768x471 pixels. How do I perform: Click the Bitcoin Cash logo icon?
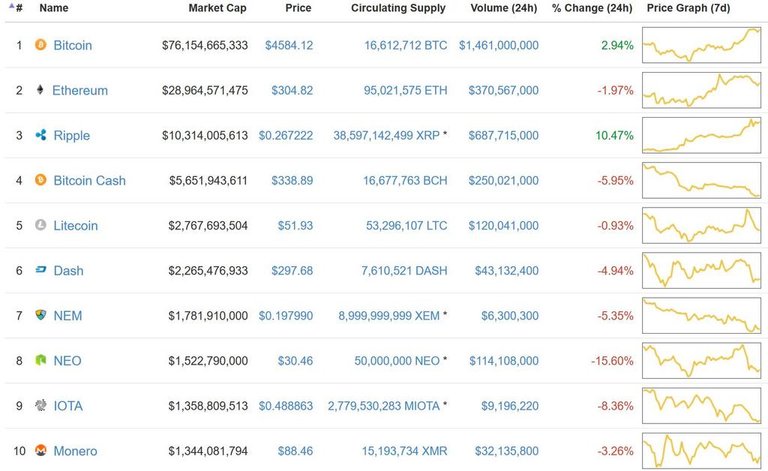[41, 180]
